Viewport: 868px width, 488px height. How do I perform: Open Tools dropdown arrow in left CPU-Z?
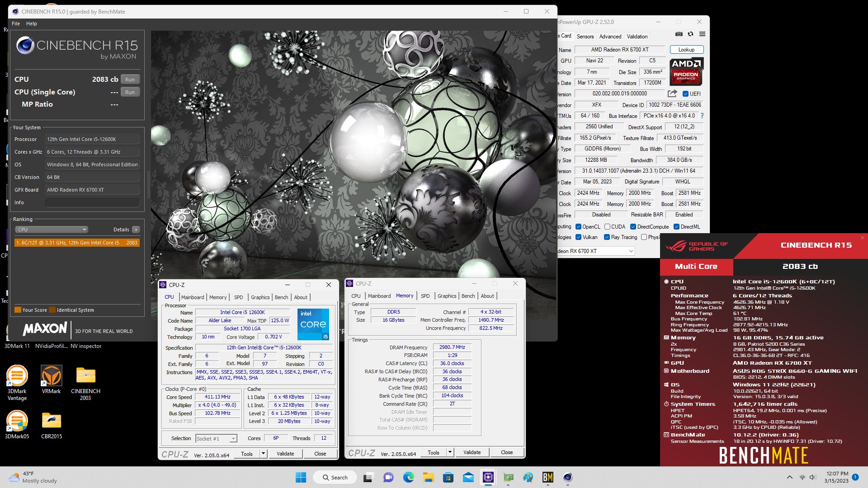click(263, 454)
